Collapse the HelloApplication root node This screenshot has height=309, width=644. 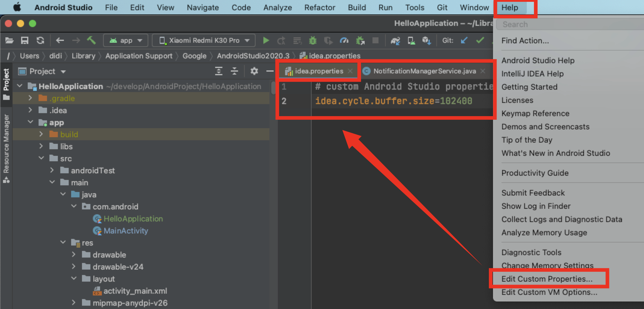click(20, 86)
